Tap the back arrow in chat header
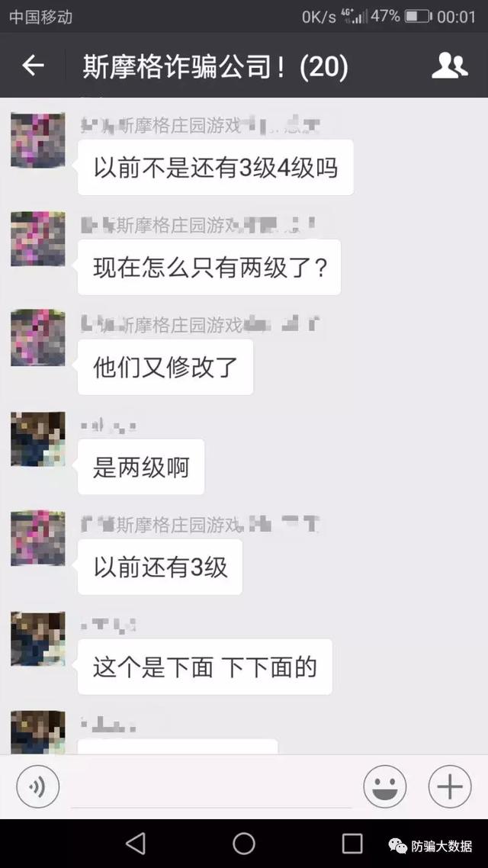Screen dimensions: 488x868 coord(33,66)
